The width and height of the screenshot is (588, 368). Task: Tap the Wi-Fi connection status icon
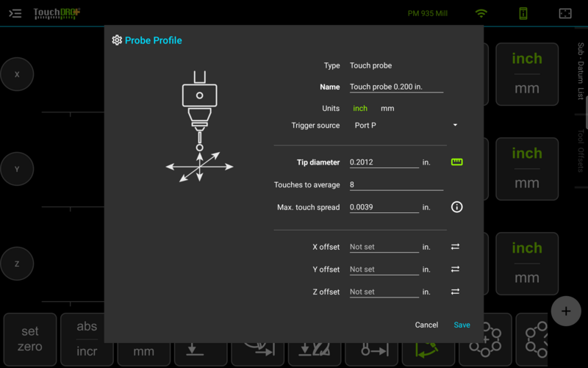pos(481,13)
